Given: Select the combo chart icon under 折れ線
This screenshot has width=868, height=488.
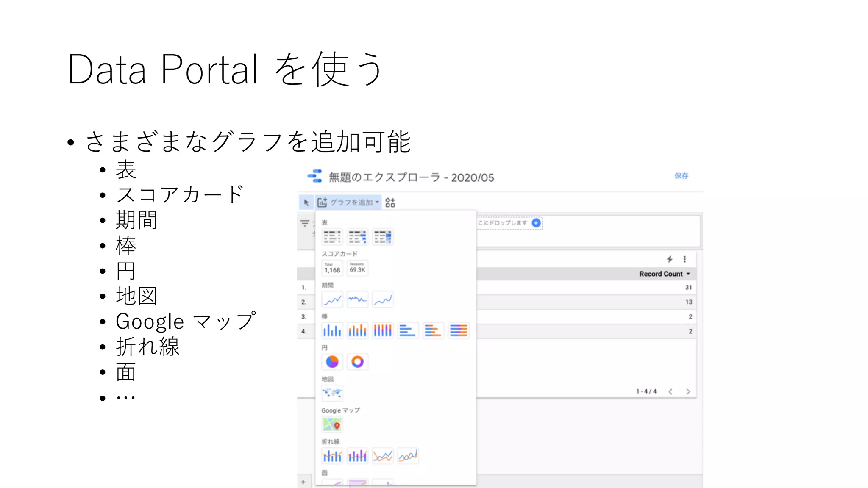Looking at the screenshot, I should [x=332, y=456].
